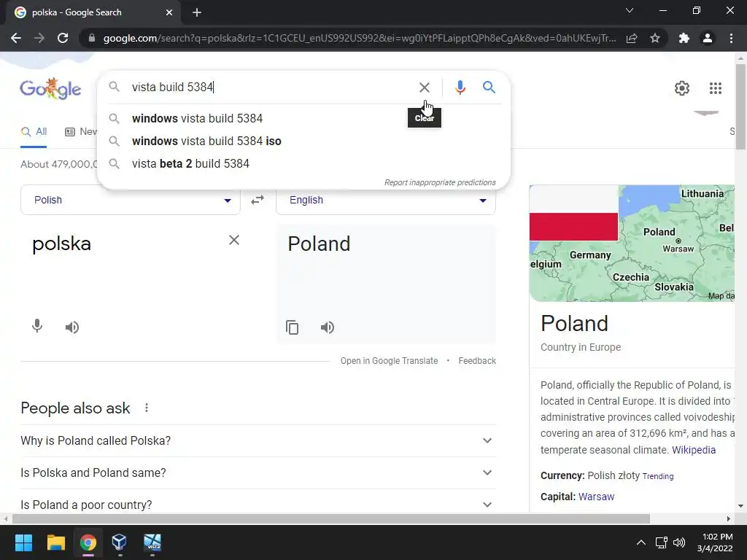Reload the current page
This screenshot has height=560, width=747.
(63, 38)
